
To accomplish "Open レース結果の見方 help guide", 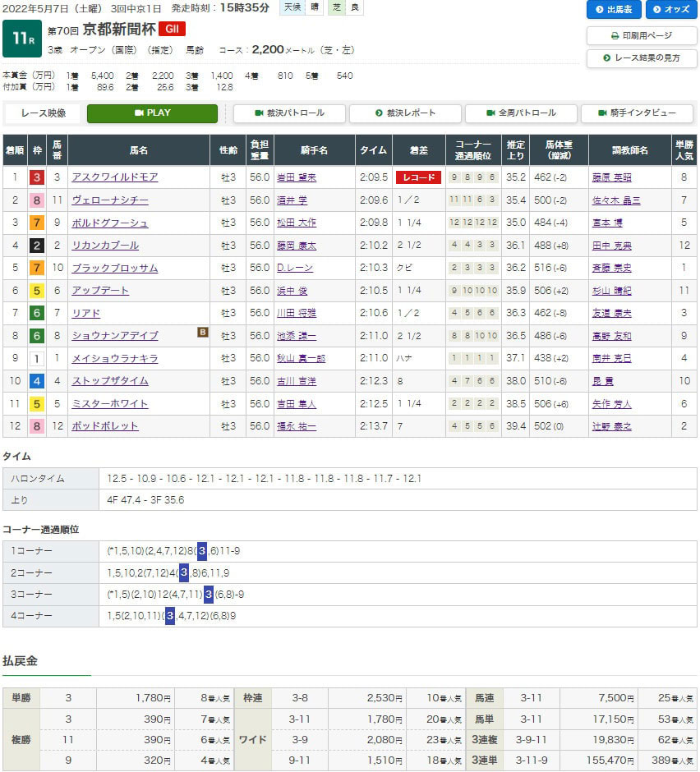I will pyautogui.click(x=642, y=58).
